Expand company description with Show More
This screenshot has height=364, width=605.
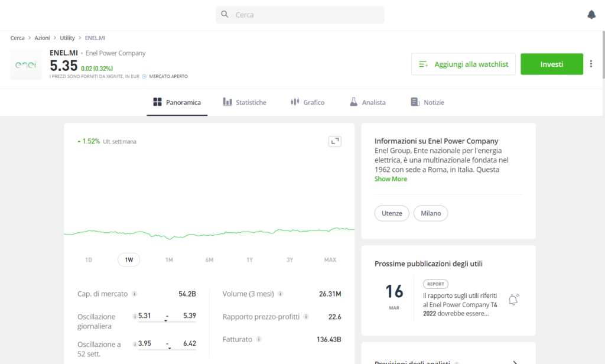click(x=391, y=179)
